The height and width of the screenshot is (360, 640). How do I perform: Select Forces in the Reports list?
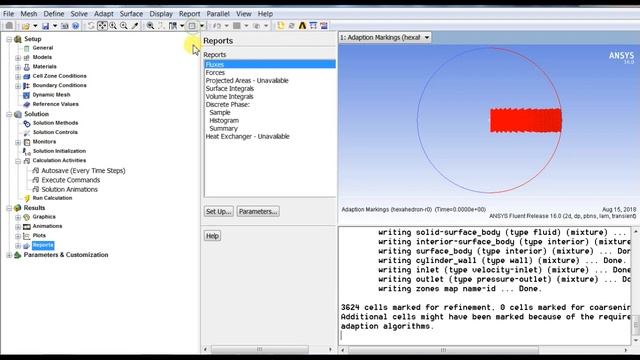[x=215, y=73]
